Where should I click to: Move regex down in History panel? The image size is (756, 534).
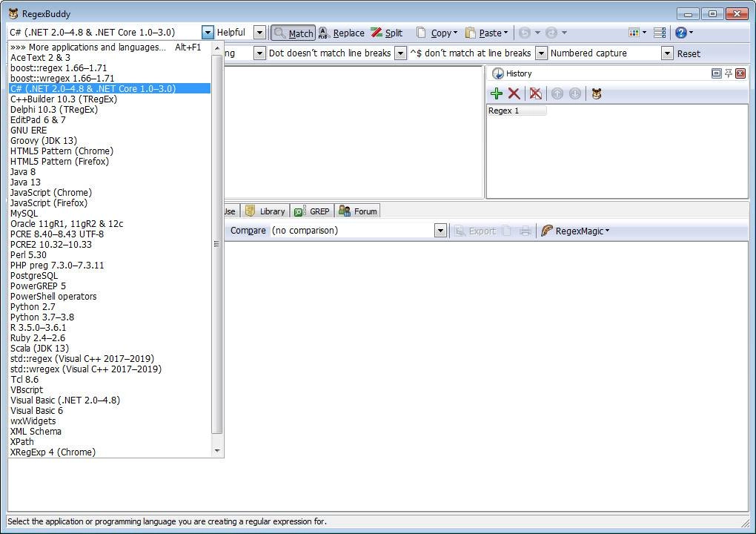574,93
